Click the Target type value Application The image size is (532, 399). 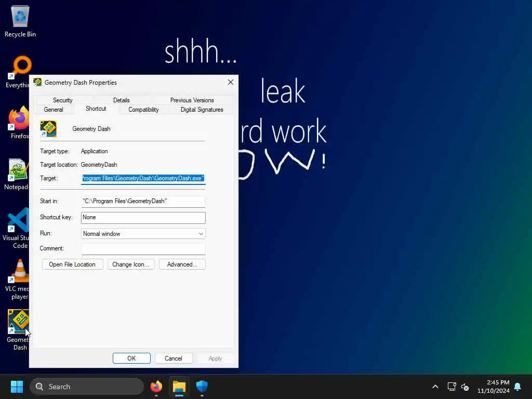tap(95, 151)
